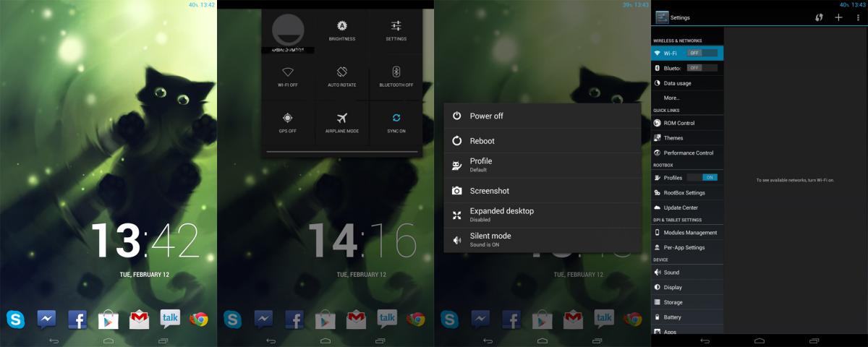The image size is (868, 347).
Task: Toggle Silent mode in the power menu
Action: click(542, 240)
